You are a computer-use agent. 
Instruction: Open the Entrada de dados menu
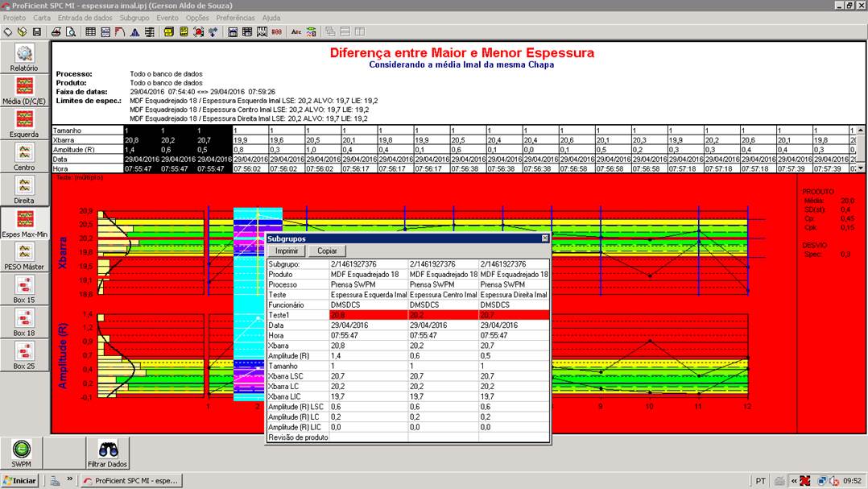[85, 18]
